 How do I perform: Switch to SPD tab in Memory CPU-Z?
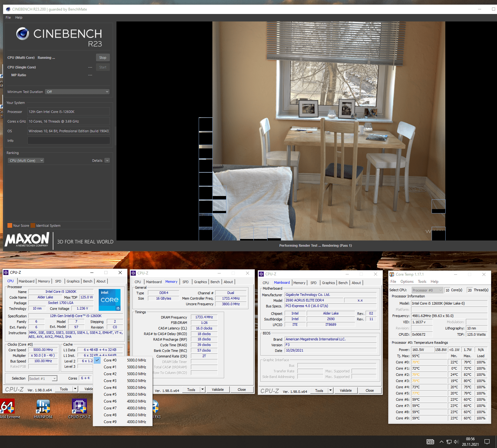(186, 282)
